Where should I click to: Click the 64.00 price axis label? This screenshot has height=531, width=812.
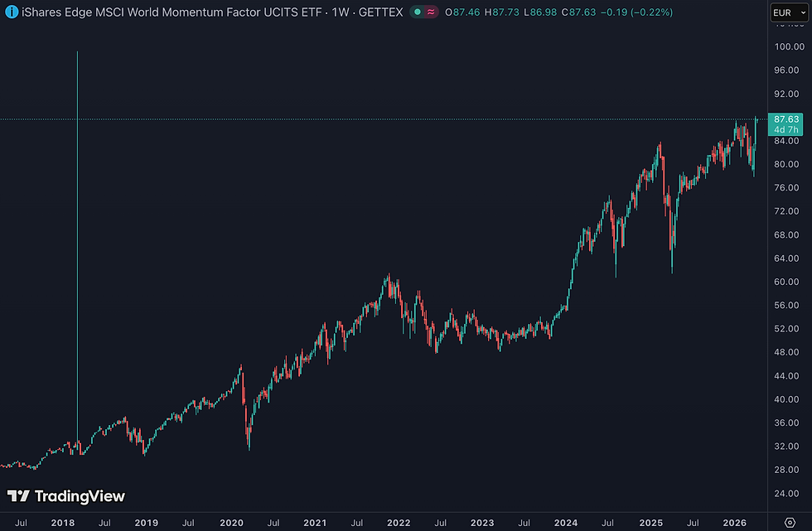(786, 258)
